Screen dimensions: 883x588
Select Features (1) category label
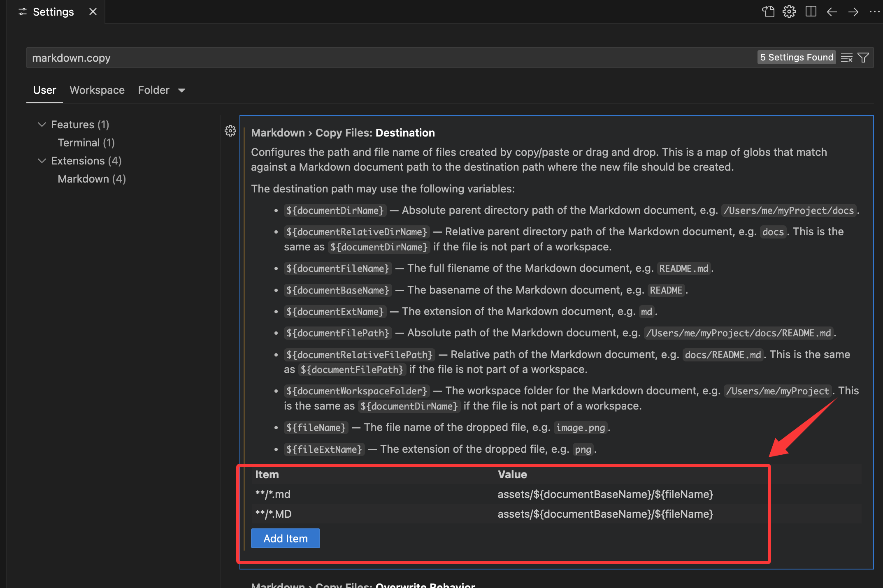tap(80, 124)
